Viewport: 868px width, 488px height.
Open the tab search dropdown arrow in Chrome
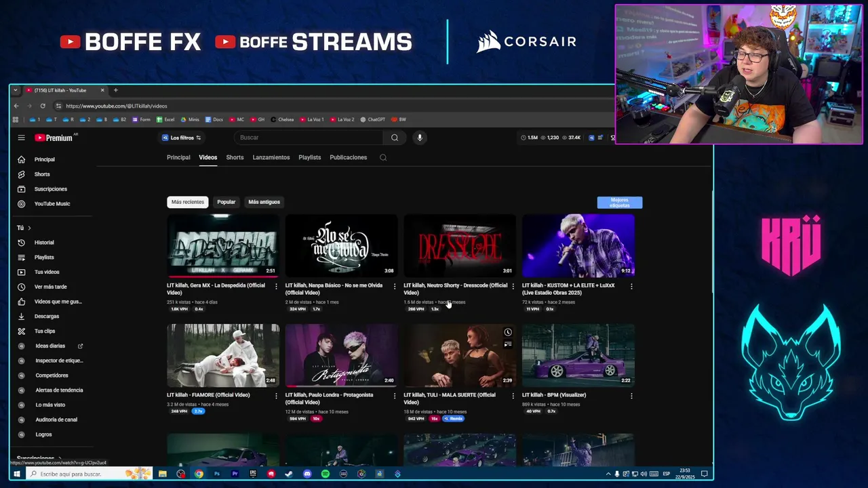pyautogui.click(x=16, y=90)
